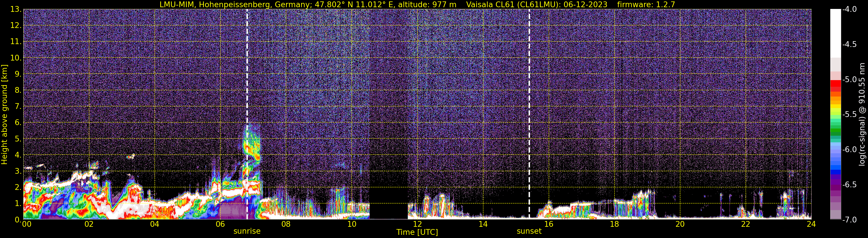Click the white sunset dashed line marker
Screen dimensions: 868x238
[x=529, y=114]
